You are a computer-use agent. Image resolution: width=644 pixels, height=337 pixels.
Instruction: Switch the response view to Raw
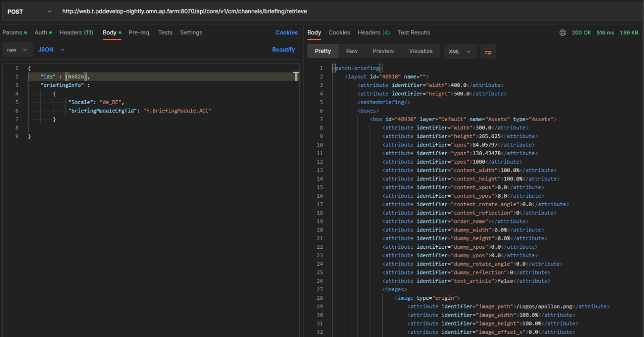point(352,51)
